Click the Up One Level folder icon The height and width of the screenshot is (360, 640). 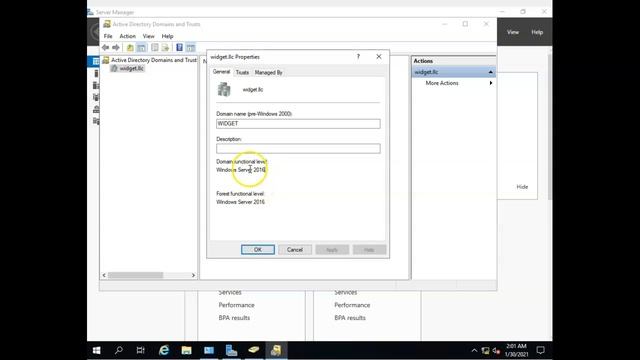coord(130,48)
